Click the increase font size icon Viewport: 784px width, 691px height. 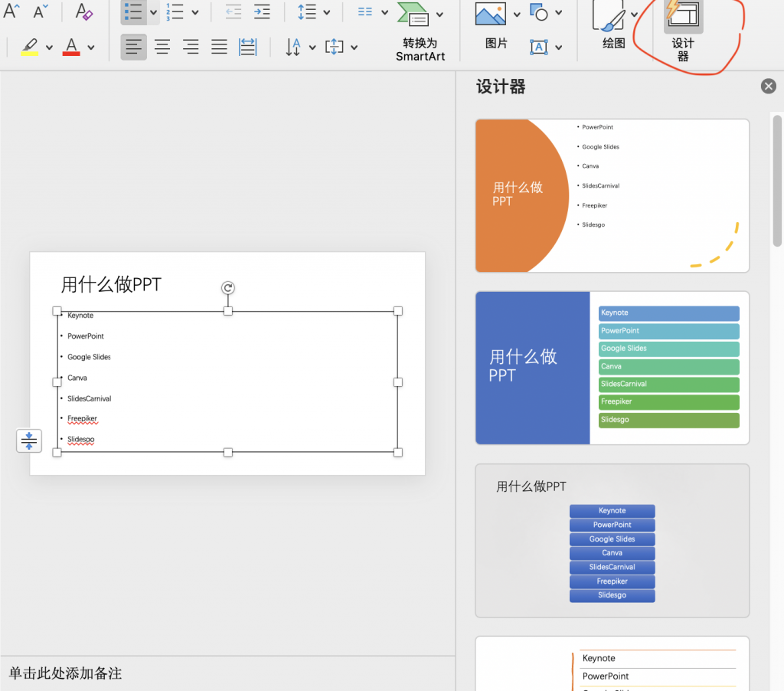(11, 11)
